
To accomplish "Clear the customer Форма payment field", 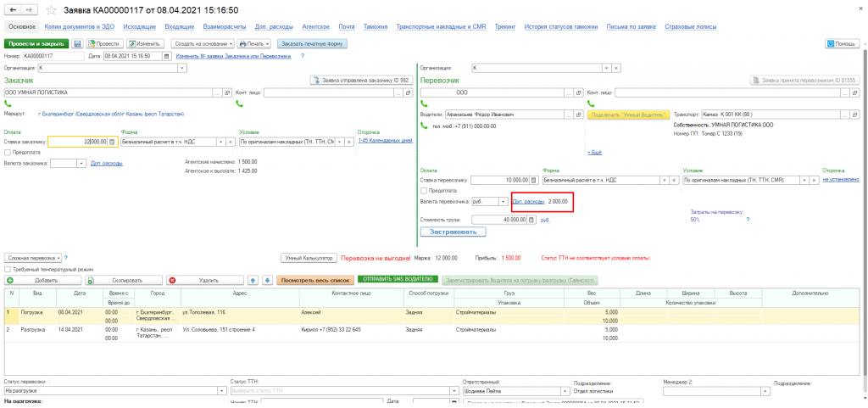I will tap(231, 143).
